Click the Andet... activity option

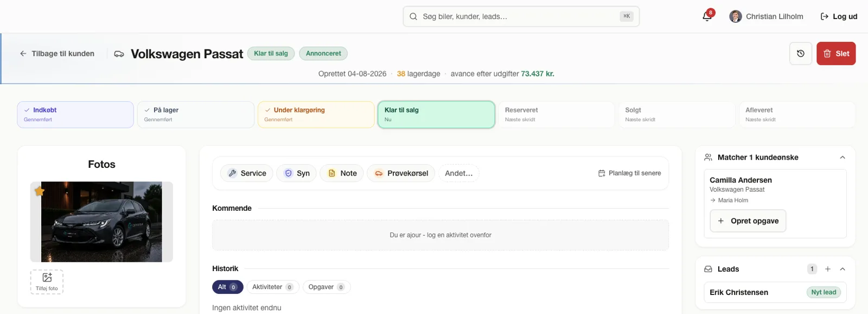point(459,173)
